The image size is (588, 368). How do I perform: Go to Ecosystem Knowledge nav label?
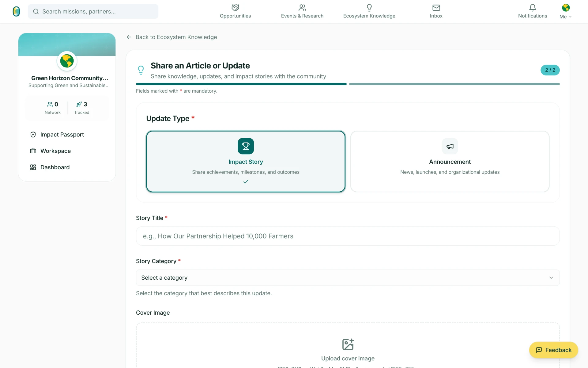point(369,16)
